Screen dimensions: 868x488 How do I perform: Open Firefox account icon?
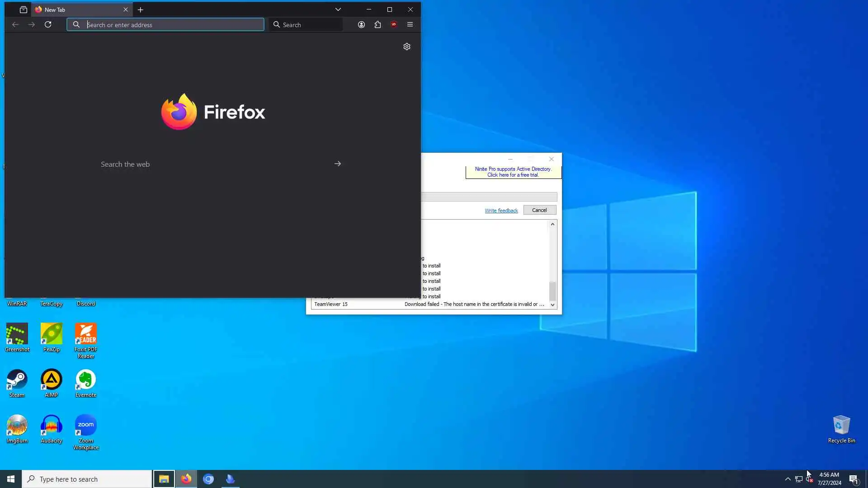coord(361,24)
